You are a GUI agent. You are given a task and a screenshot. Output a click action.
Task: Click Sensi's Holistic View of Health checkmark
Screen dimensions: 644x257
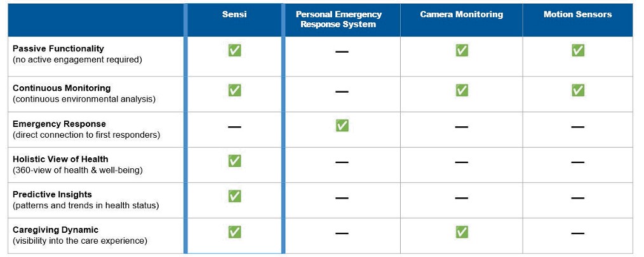pos(234,161)
